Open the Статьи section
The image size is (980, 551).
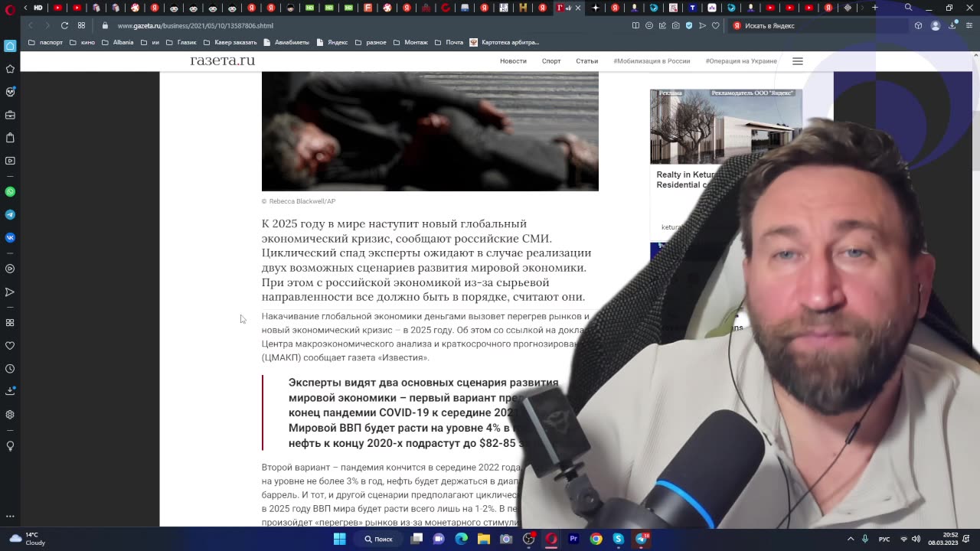[x=587, y=61]
